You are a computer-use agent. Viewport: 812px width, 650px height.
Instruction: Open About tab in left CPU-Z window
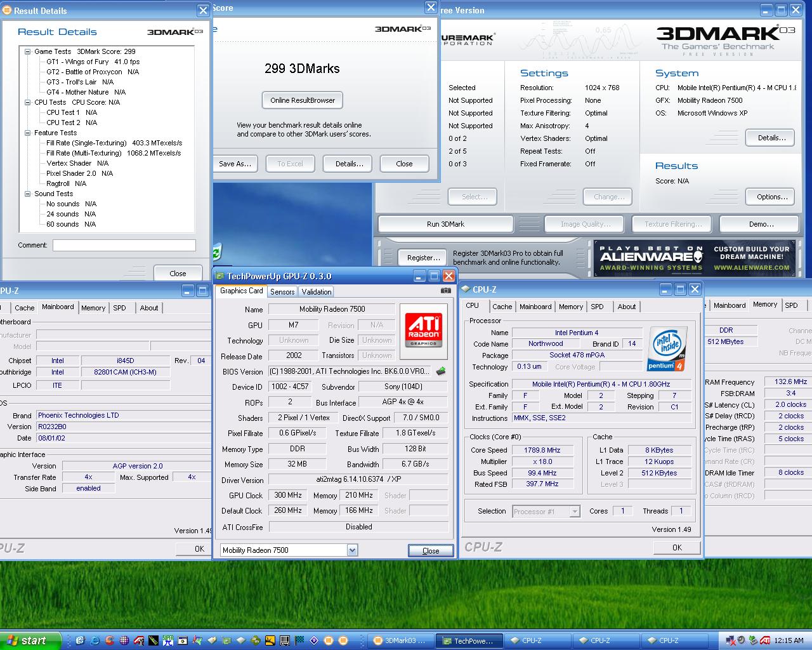click(149, 308)
